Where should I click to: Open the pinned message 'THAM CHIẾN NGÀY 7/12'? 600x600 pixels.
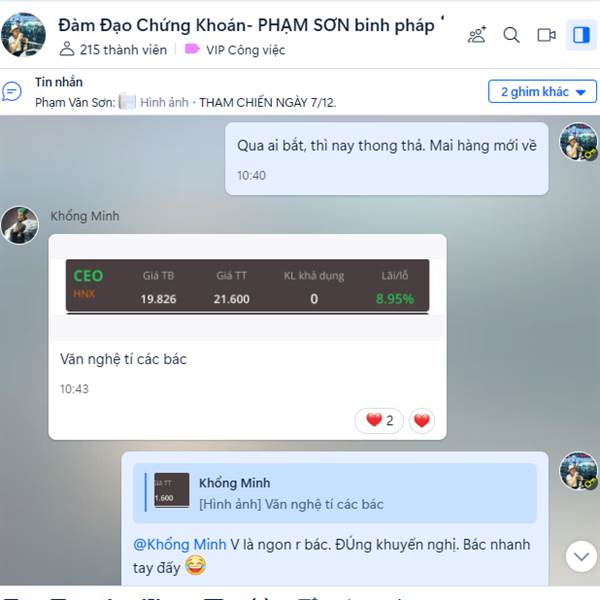267,103
